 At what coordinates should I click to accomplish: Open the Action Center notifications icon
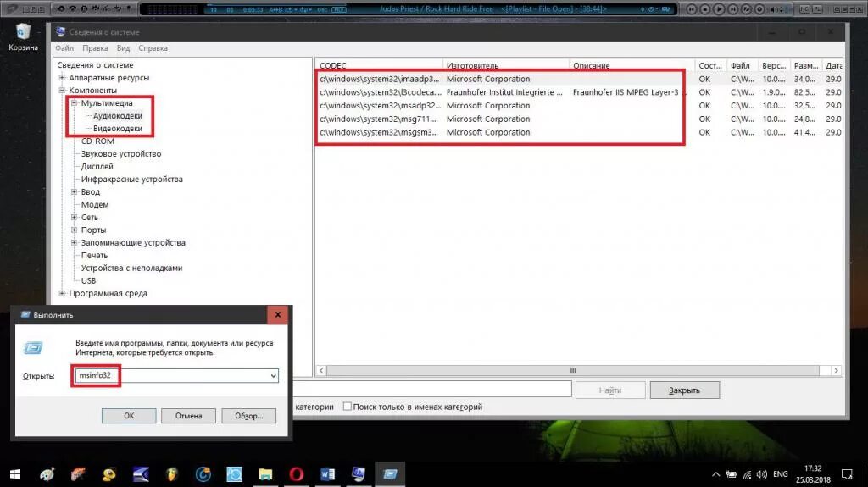(x=847, y=474)
